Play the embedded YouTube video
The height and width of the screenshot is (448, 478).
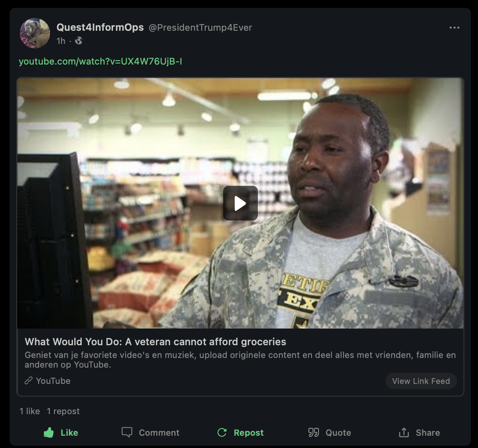(240, 203)
